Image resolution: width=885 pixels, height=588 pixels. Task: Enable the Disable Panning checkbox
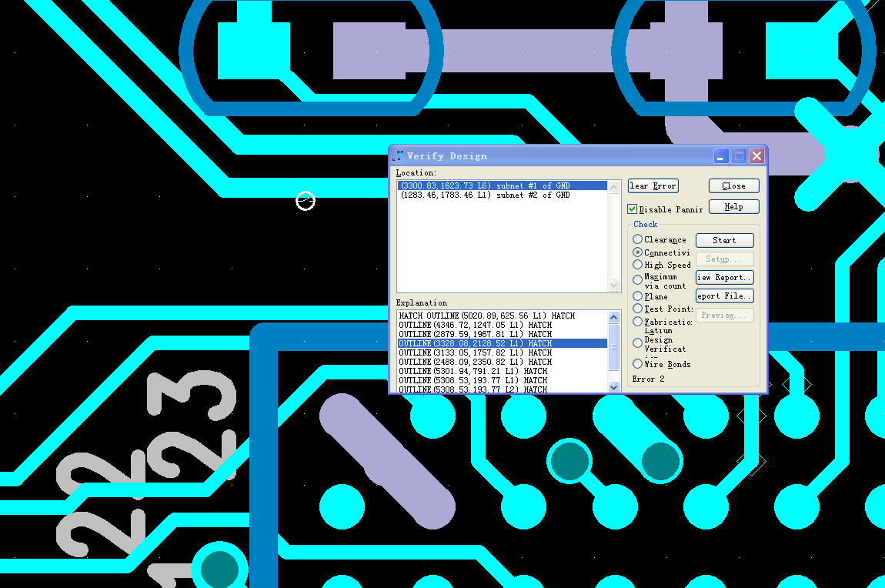point(632,209)
